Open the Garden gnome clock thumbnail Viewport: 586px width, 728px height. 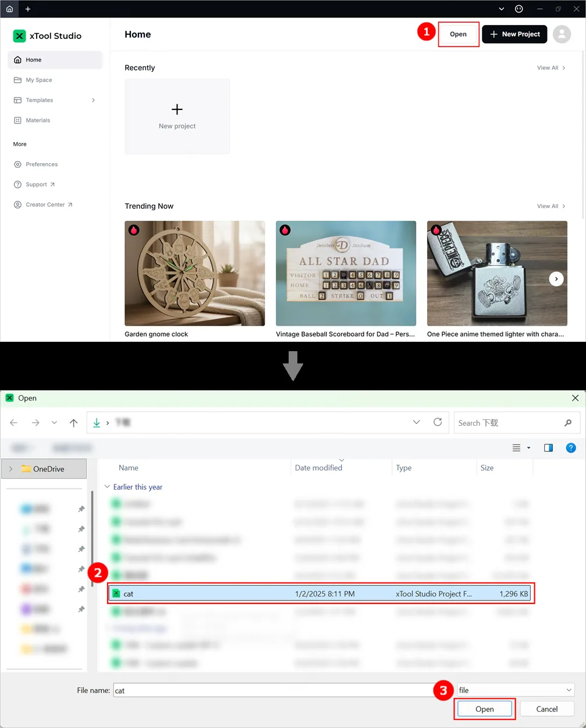point(195,273)
